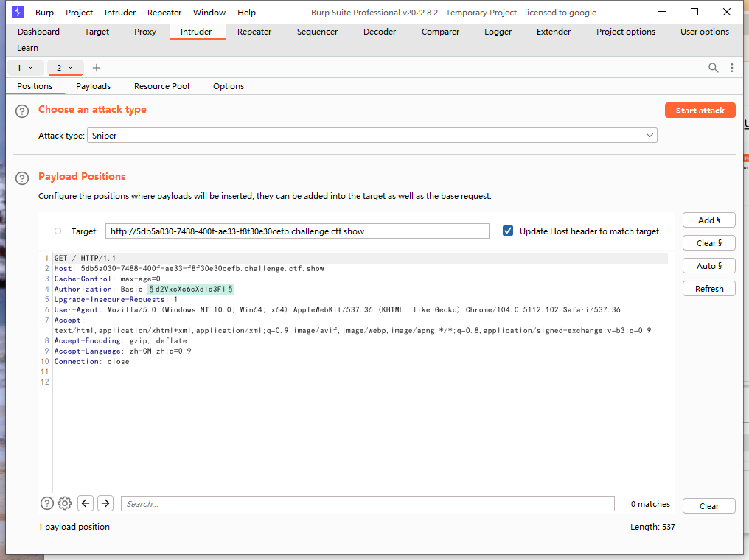Click the Add § button
The height and width of the screenshot is (560, 749).
tap(709, 220)
